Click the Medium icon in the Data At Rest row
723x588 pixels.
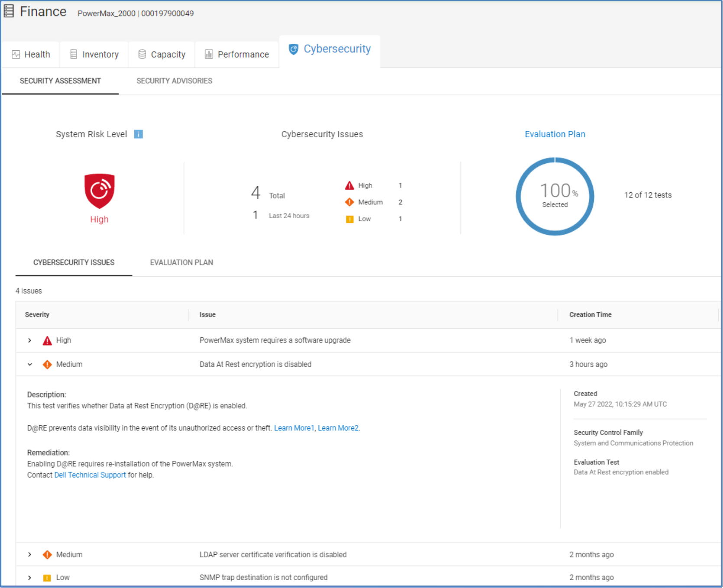coord(47,365)
